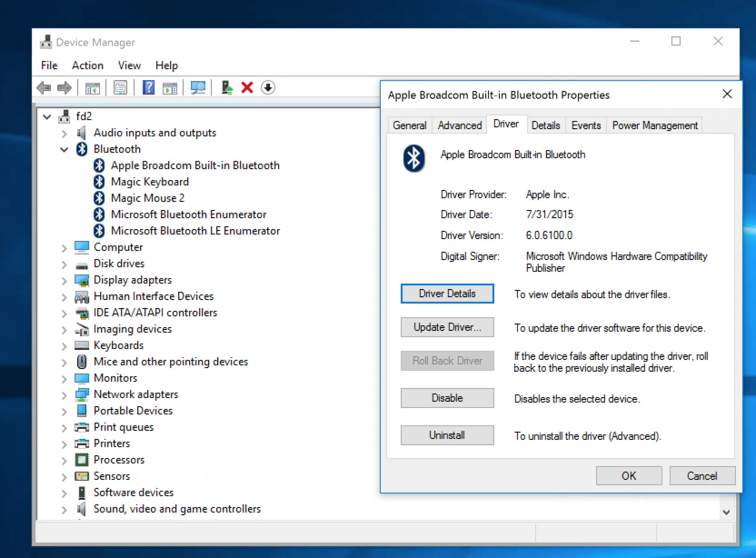Switch to the General tab
The image size is (756, 558).
click(410, 125)
